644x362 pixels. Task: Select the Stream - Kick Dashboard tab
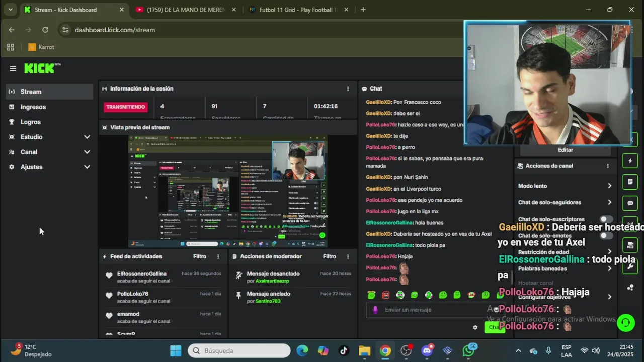[74, 10]
